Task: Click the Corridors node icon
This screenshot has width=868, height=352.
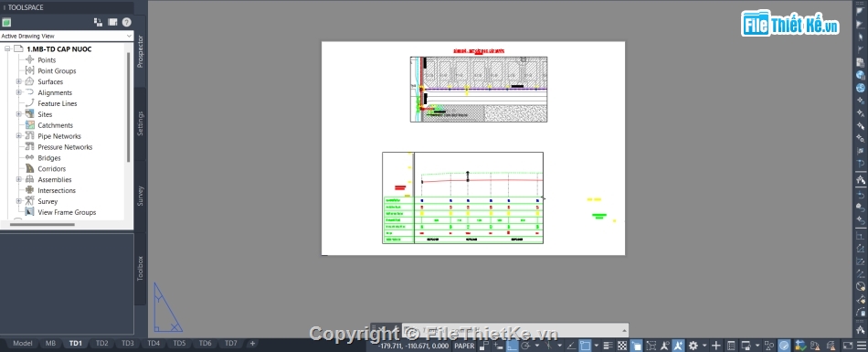Action: [30, 168]
